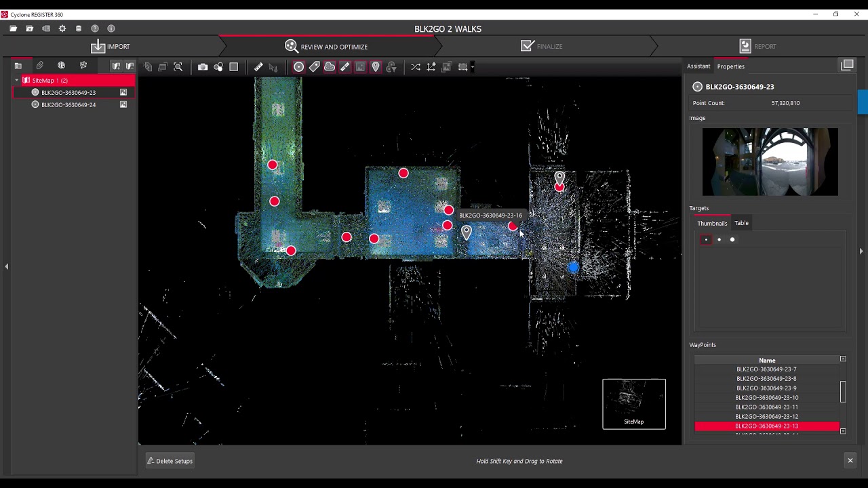Open the Table targets tab
Viewport: 868px width, 488px height.
(x=741, y=223)
